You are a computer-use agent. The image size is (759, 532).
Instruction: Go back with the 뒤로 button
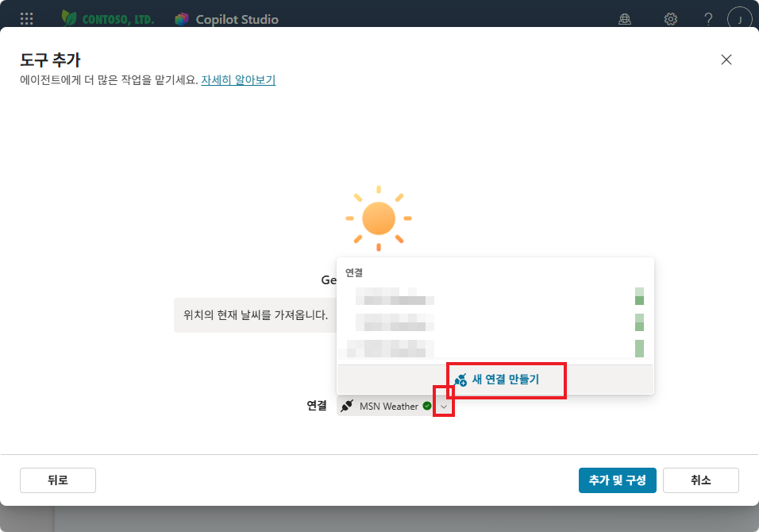pyautogui.click(x=58, y=480)
